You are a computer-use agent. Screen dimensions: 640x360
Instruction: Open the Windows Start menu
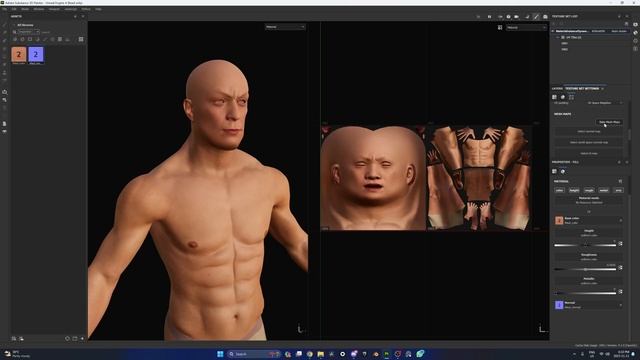click(x=220, y=354)
